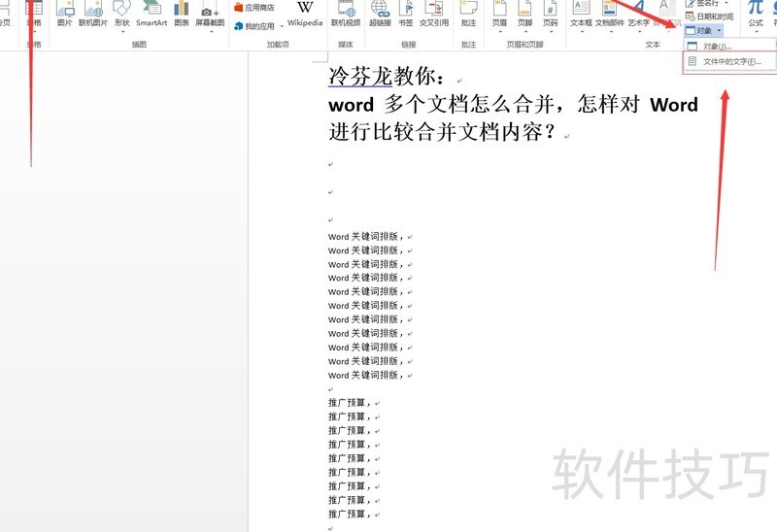
Task: Open the 页眉 header options
Action: point(499,15)
